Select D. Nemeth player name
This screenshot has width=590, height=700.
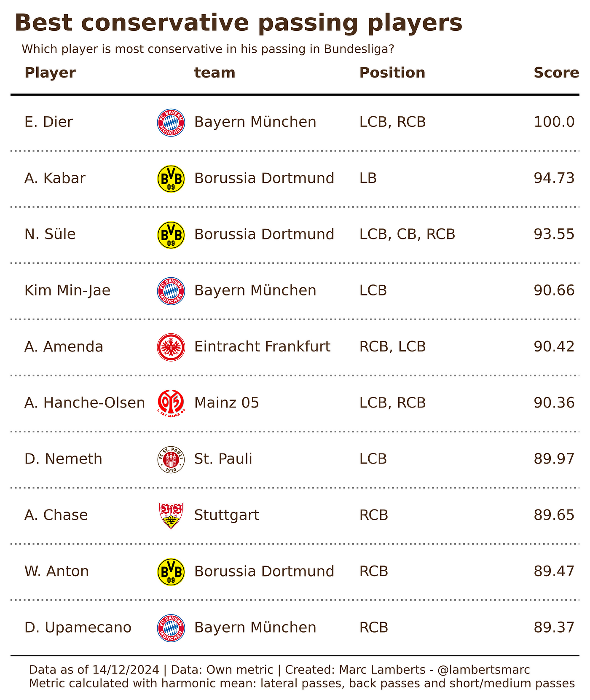coord(63,459)
